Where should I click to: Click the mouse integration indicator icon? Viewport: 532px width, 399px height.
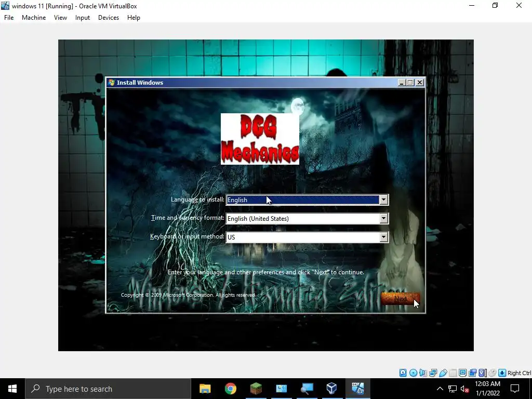[493, 373]
